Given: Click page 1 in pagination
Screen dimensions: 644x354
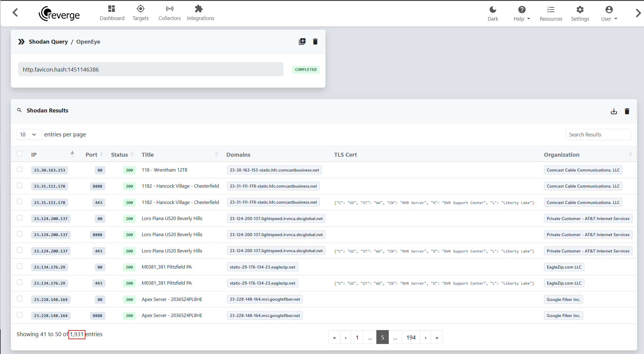Looking at the screenshot, I should pyautogui.click(x=357, y=337).
